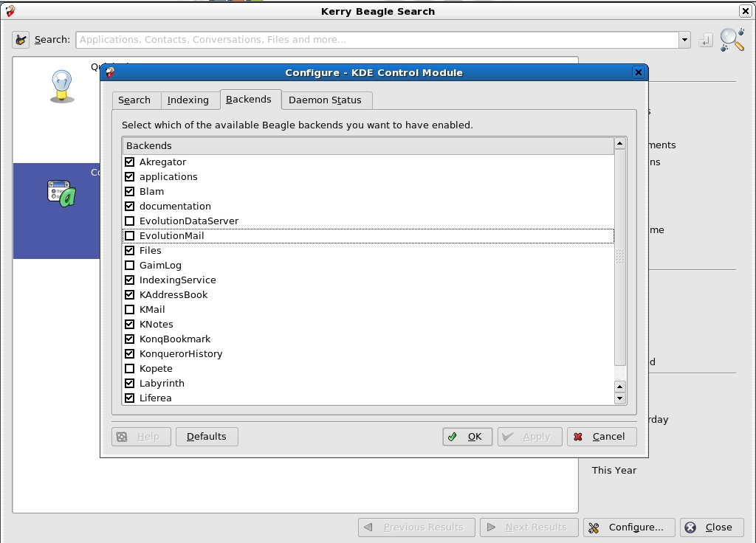Click the clear-search icon left of Search label
This screenshot has width=756, height=543.
pyautogui.click(x=21, y=40)
